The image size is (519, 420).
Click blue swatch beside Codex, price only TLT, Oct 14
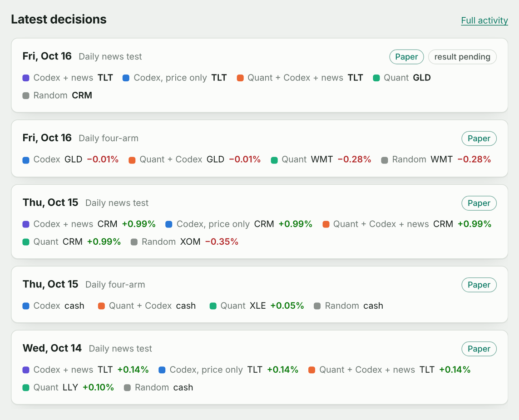pyautogui.click(x=162, y=370)
